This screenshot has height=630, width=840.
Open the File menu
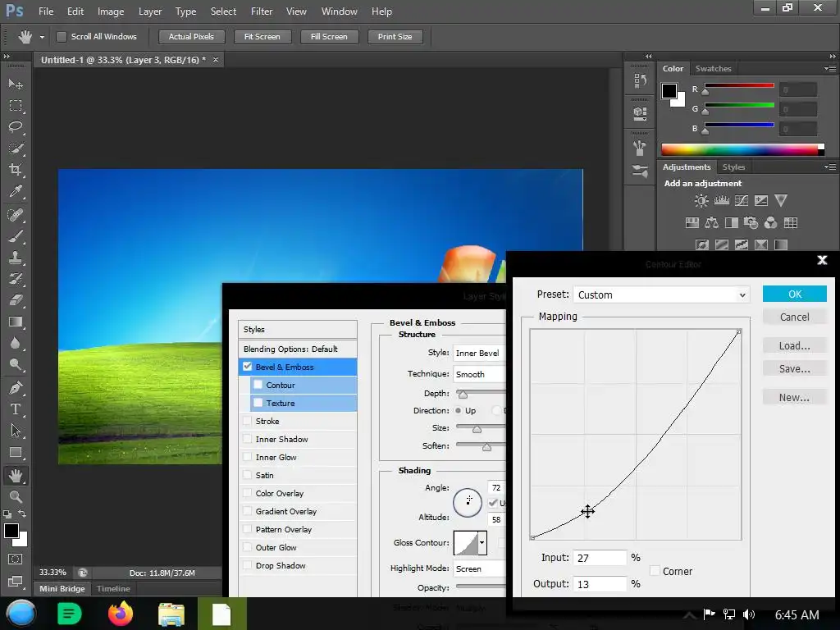click(x=46, y=11)
